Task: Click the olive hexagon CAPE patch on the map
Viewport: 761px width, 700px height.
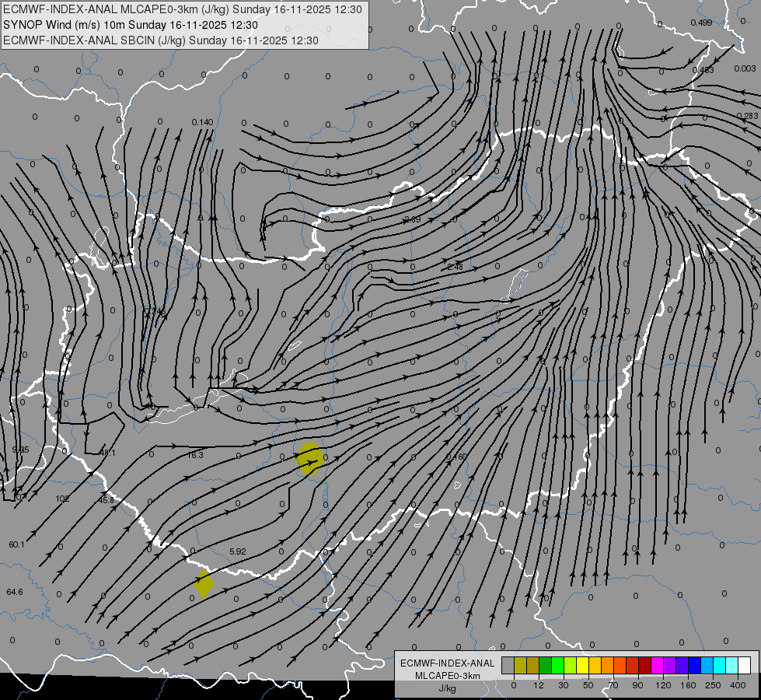Action: [x=309, y=459]
